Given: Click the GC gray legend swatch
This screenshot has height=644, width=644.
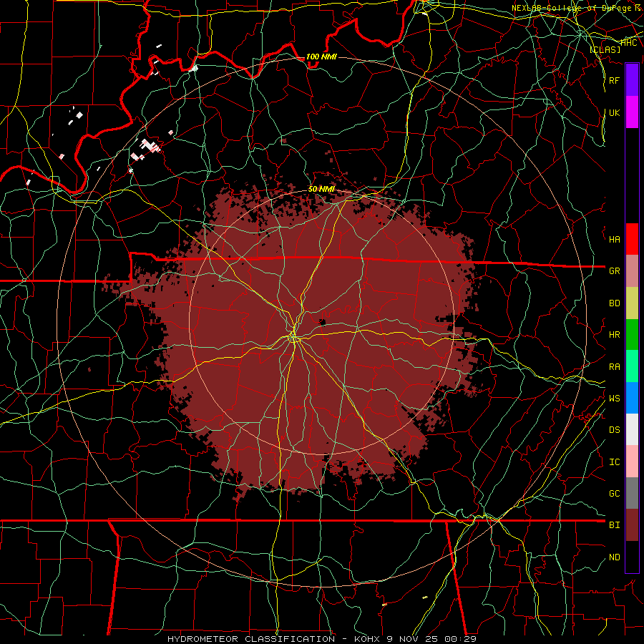Looking at the screenshot, I should (x=632, y=493).
